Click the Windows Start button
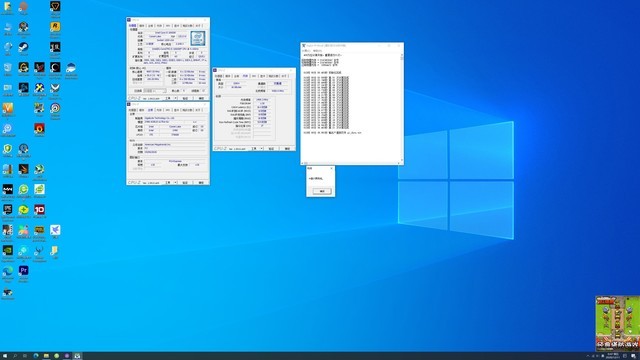640x360 pixels. (4, 356)
